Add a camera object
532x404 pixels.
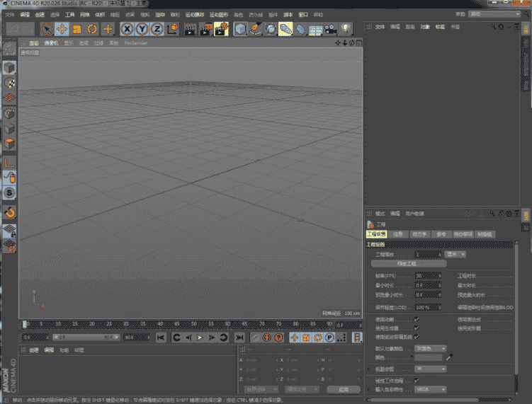pyautogui.click(x=331, y=29)
